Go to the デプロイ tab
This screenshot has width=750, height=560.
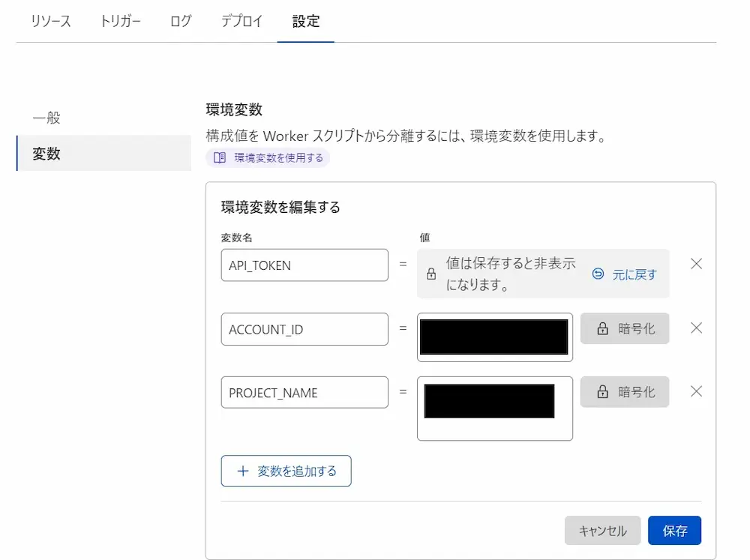coord(241,21)
